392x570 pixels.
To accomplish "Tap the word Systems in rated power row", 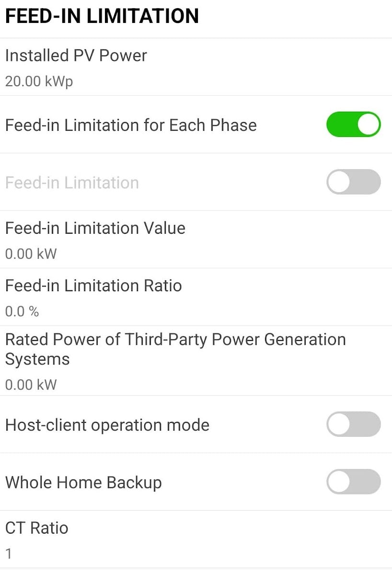I will (x=37, y=360).
